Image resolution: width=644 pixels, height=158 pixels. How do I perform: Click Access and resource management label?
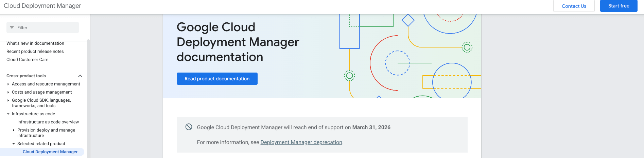46,84
